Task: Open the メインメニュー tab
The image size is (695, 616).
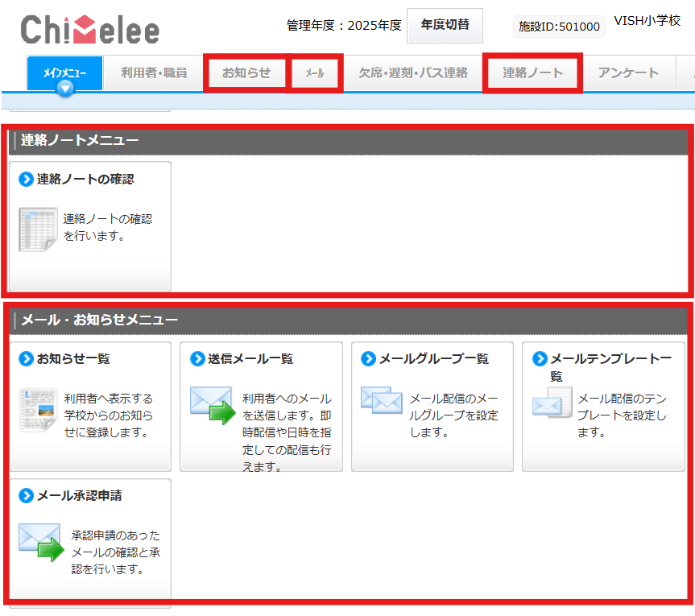Action: 65,72
